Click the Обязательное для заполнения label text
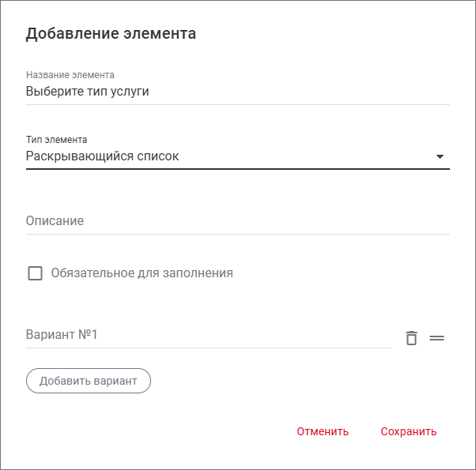Viewport: 476px width, 470px height. (x=142, y=273)
